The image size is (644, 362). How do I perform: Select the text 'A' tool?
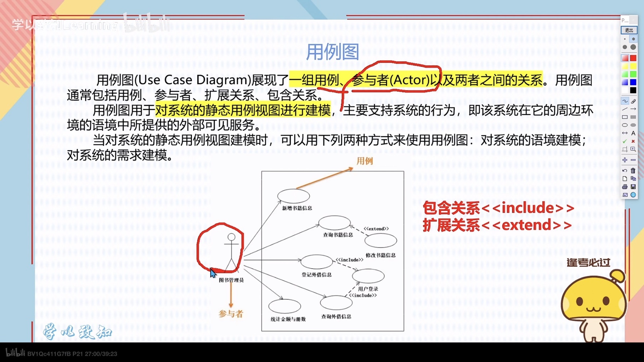click(x=633, y=133)
